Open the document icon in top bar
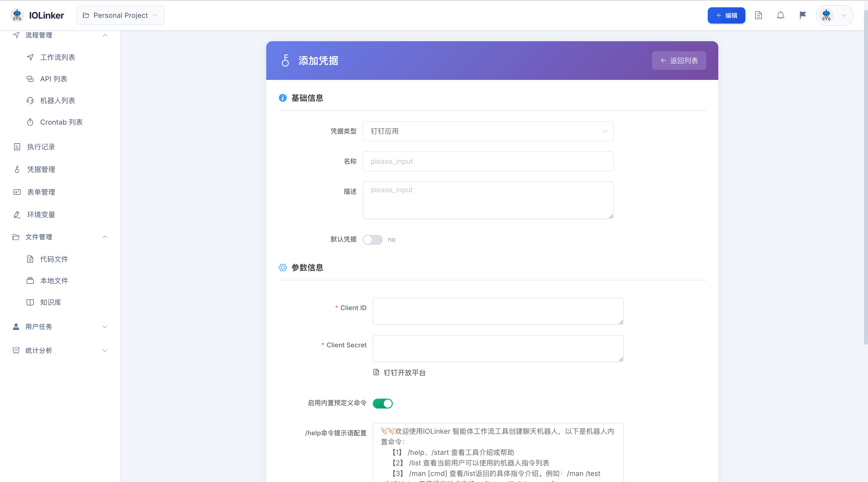868x482 pixels. pyautogui.click(x=758, y=16)
